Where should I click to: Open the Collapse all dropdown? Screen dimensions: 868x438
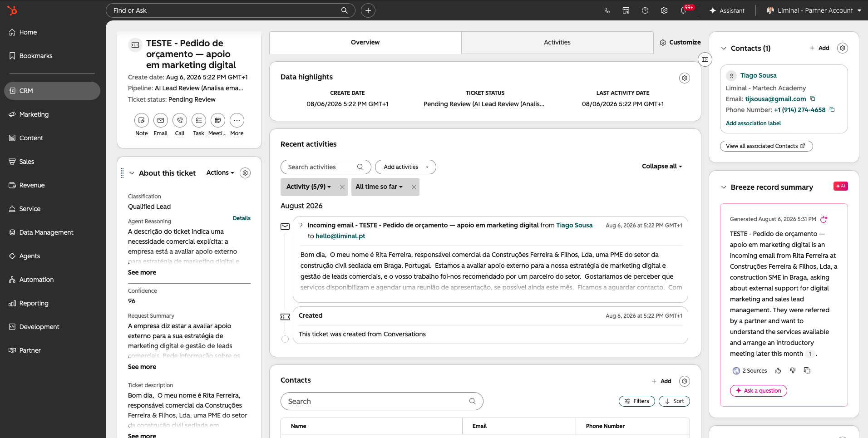pyautogui.click(x=662, y=166)
